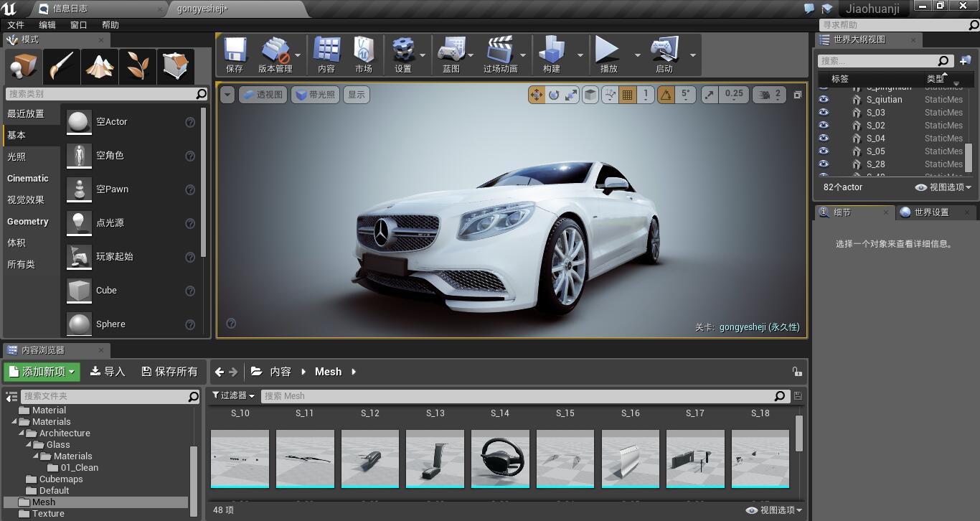Click the world/local coordinate system icon
Screen dimensions: 980x521
coord(590,95)
